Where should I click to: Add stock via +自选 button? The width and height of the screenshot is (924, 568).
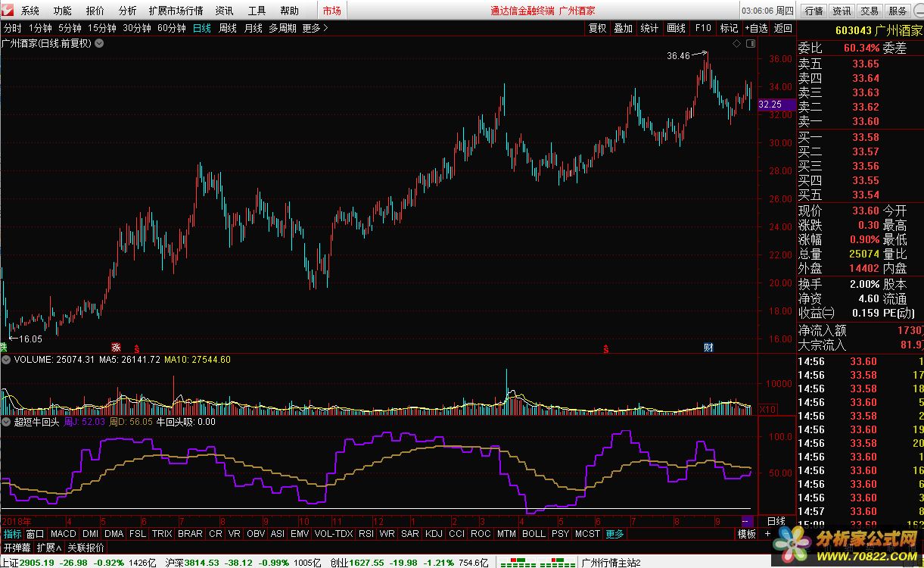point(756,28)
